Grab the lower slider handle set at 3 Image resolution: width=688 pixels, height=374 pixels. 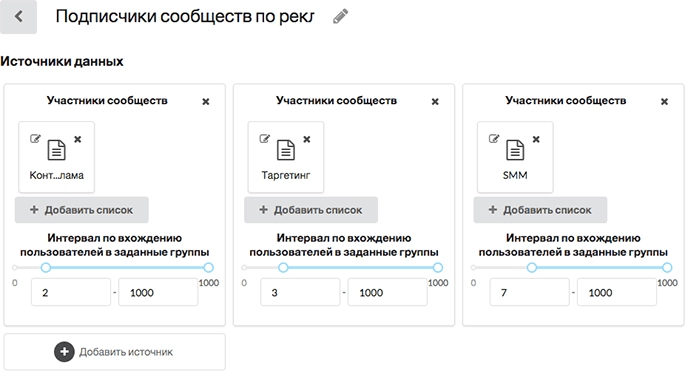(x=283, y=267)
